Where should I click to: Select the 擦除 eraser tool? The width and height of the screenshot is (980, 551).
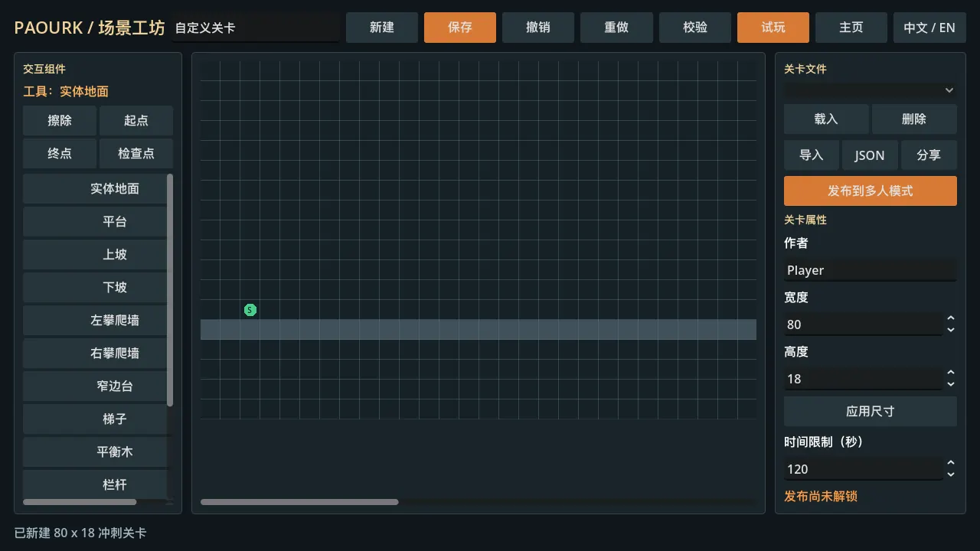pyautogui.click(x=60, y=120)
